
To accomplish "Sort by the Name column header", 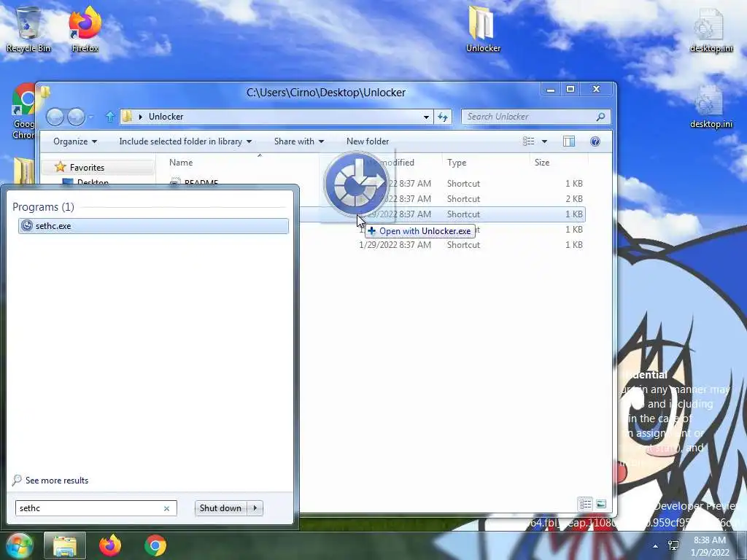I will coord(181,163).
